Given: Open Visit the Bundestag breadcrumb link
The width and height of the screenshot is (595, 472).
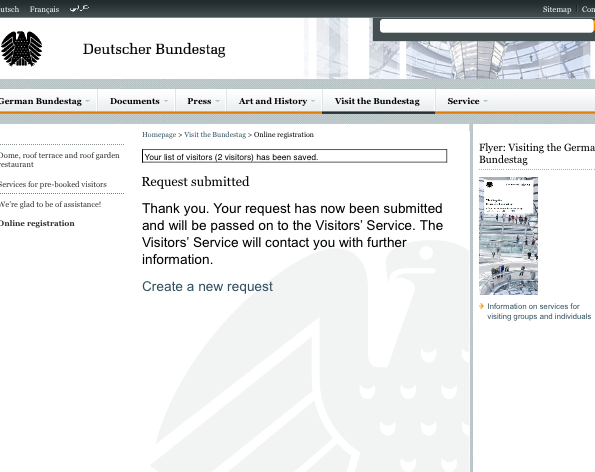Looking at the screenshot, I should click(x=215, y=135).
